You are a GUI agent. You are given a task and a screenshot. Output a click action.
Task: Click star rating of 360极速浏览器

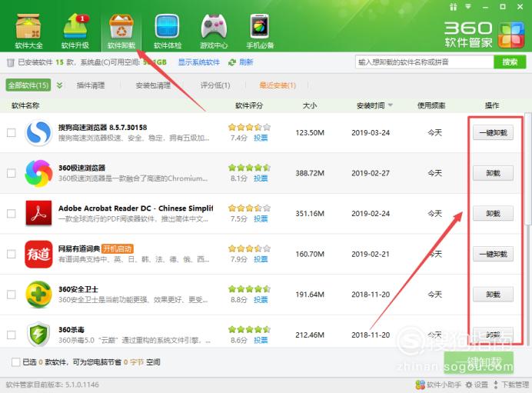click(x=249, y=168)
